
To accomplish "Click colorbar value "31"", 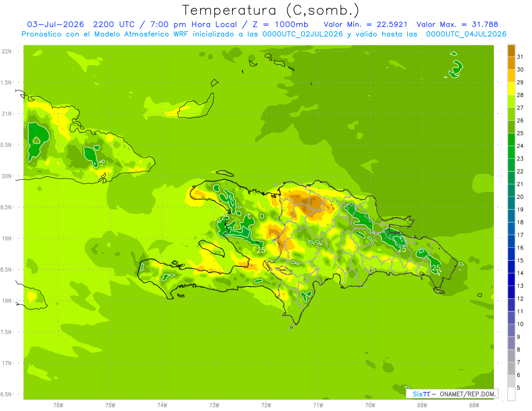I will [x=520, y=57].
